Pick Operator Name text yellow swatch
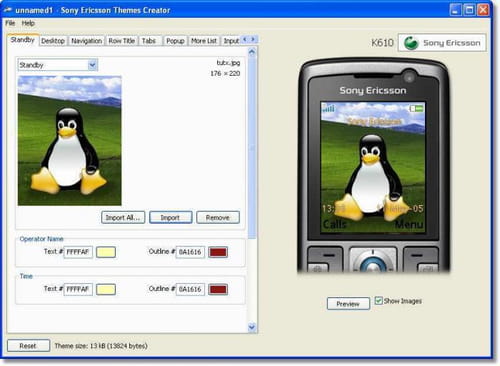500x366 pixels. pos(106,252)
